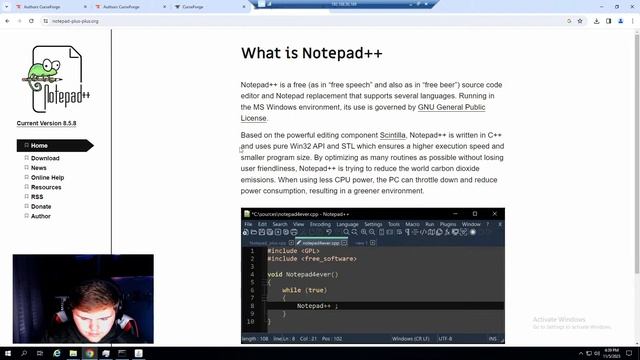
Task: Show hidden system tray icons
Action: [581, 353]
